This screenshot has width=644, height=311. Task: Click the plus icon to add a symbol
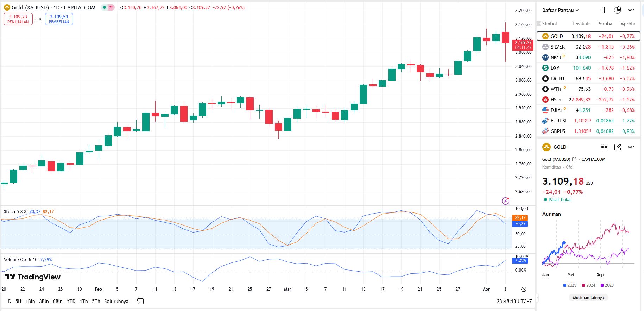click(604, 10)
